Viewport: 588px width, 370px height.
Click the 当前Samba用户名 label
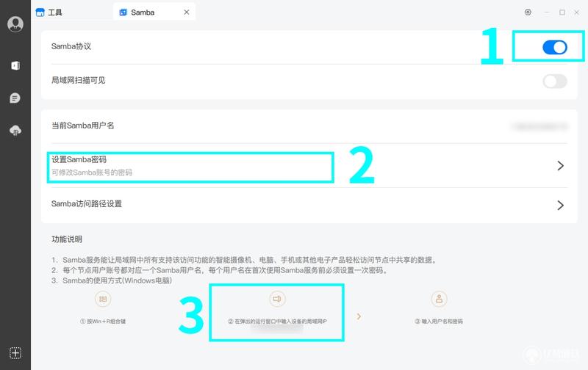coord(82,126)
